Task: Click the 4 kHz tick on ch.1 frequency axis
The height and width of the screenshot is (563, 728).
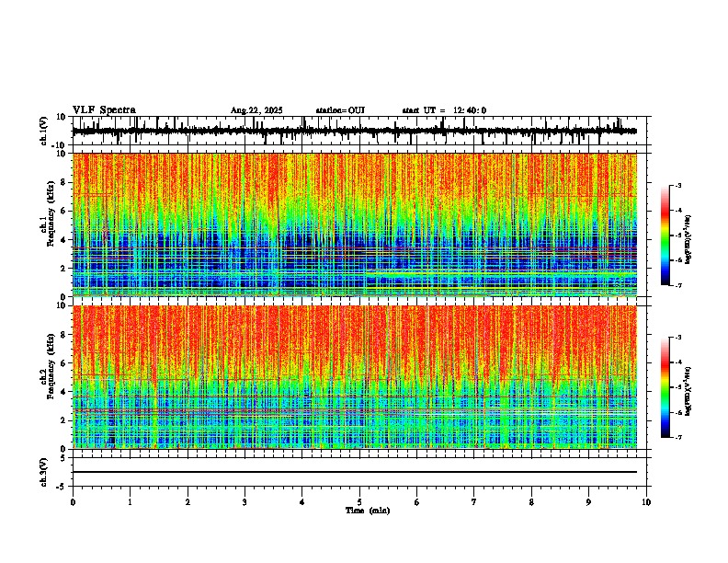Action: click(x=64, y=240)
